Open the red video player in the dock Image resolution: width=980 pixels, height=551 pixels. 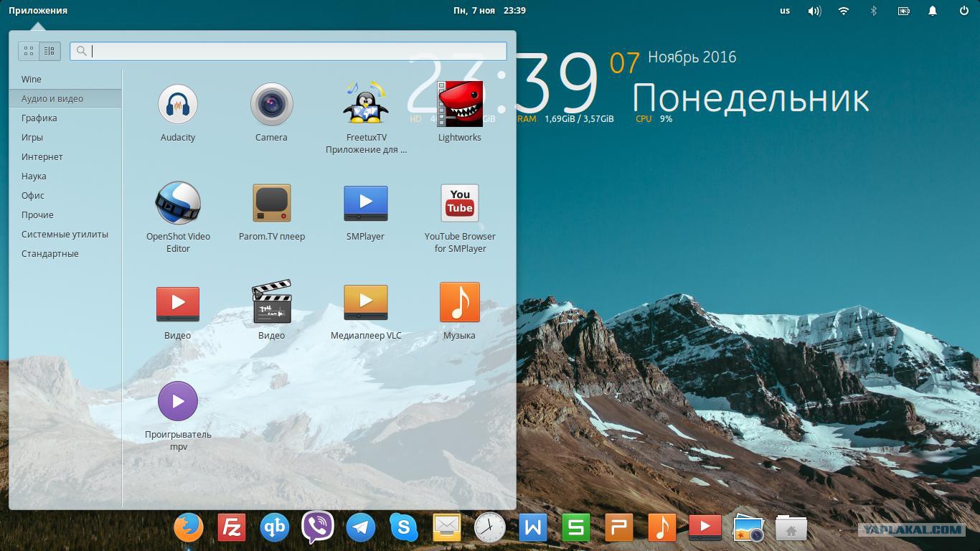pos(705,528)
